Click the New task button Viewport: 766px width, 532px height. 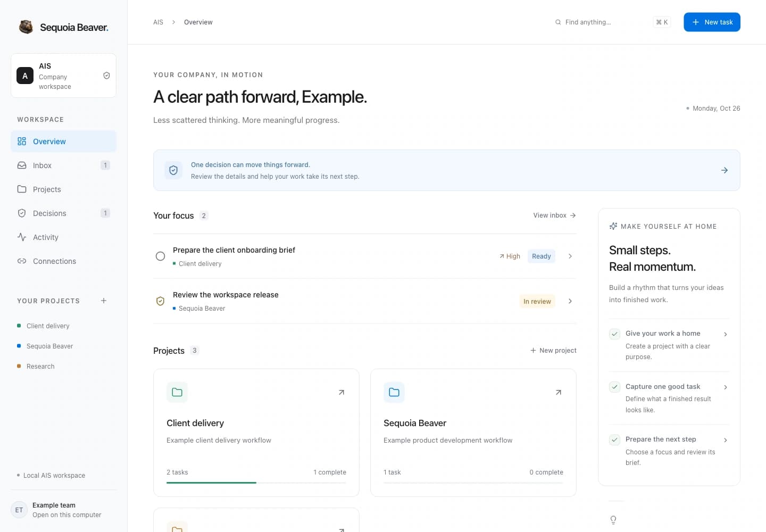click(x=712, y=22)
